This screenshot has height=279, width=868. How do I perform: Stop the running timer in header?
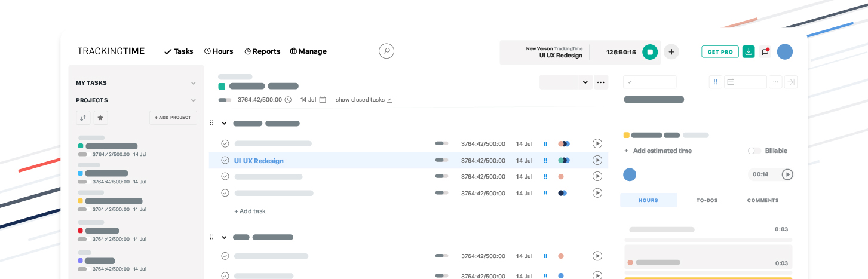click(x=650, y=52)
